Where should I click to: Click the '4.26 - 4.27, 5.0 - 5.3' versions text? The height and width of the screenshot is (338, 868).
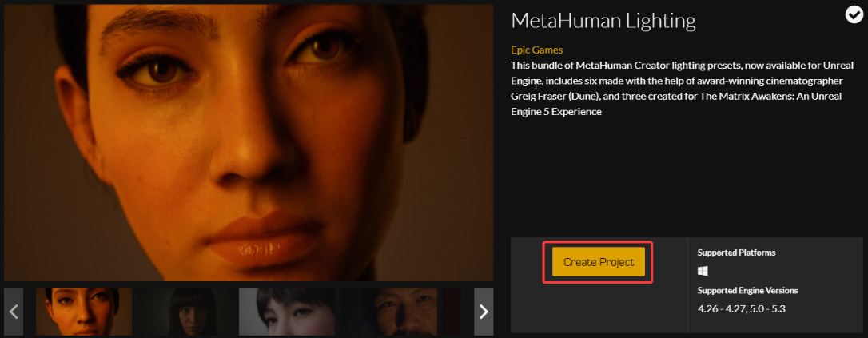click(741, 308)
